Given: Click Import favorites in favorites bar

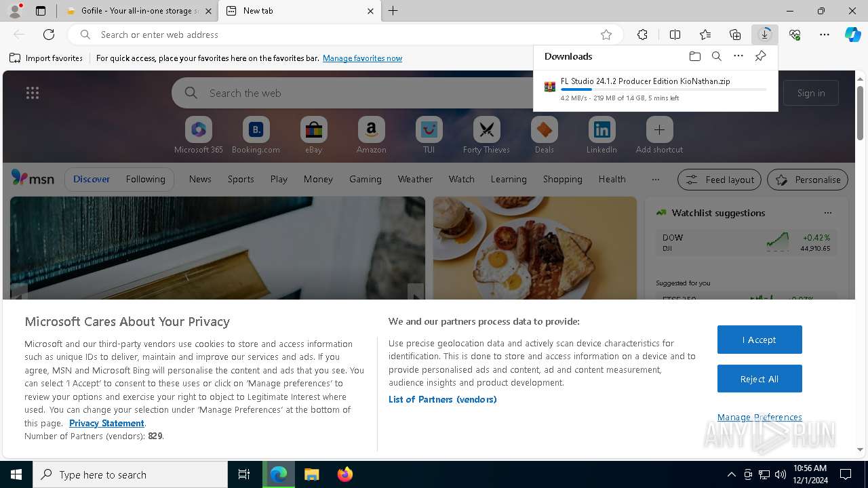Looking at the screenshot, I should click(x=46, y=58).
